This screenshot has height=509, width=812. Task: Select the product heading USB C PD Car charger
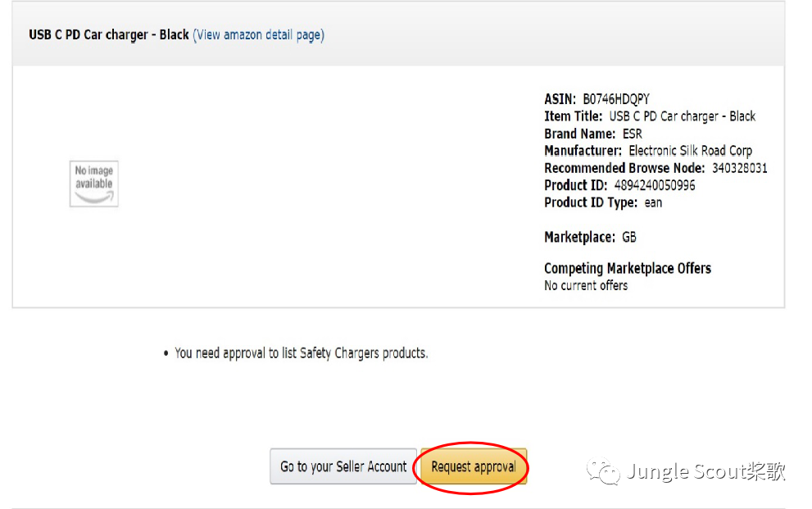coord(108,34)
